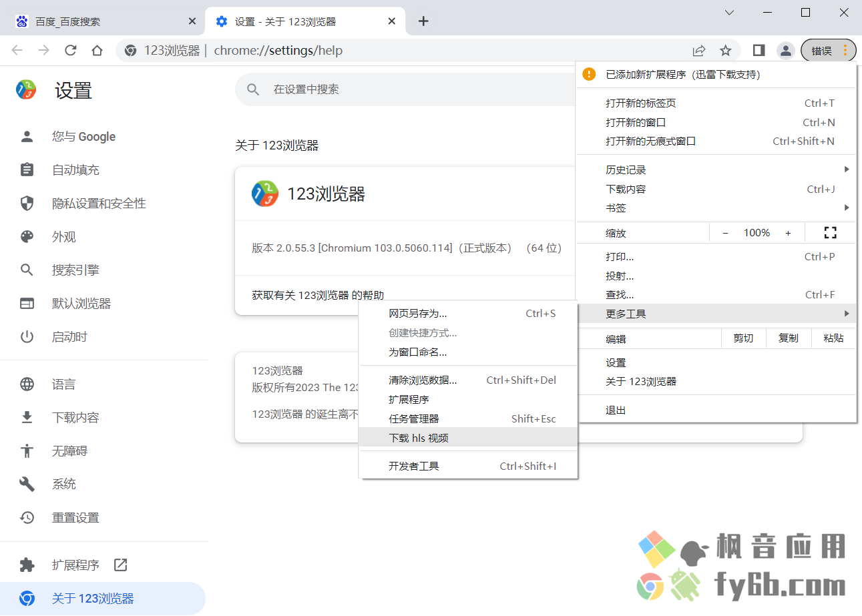This screenshot has width=862, height=616.
Task: Click the back navigation arrow
Action: point(17,51)
